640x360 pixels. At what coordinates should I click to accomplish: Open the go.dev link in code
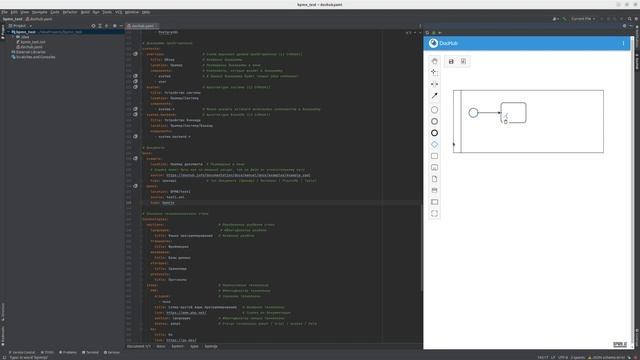181,340
